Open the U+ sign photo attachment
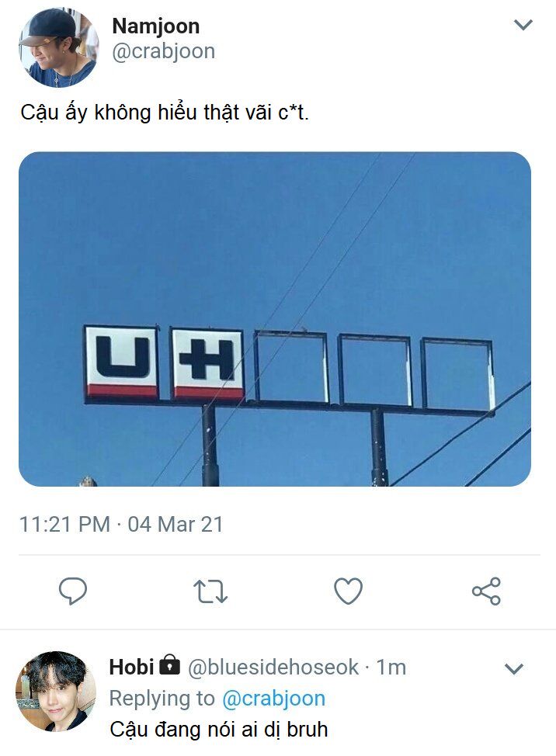The height and width of the screenshot is (756, 556). (275, 319)
